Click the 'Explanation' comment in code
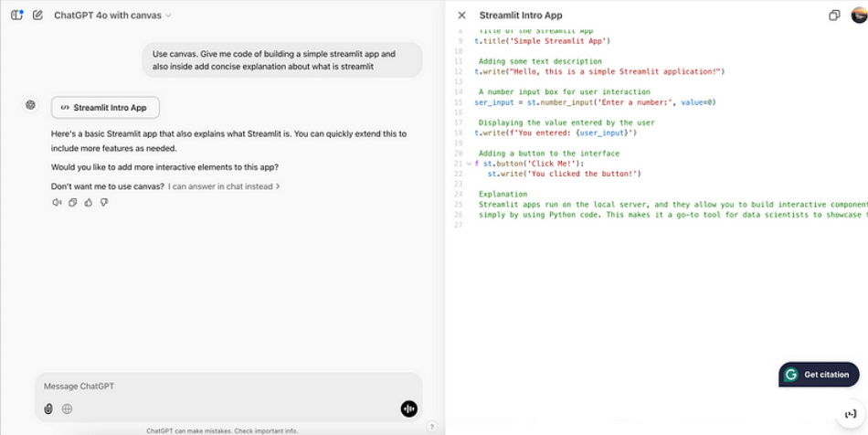868x435 pixels. [503, 195]
